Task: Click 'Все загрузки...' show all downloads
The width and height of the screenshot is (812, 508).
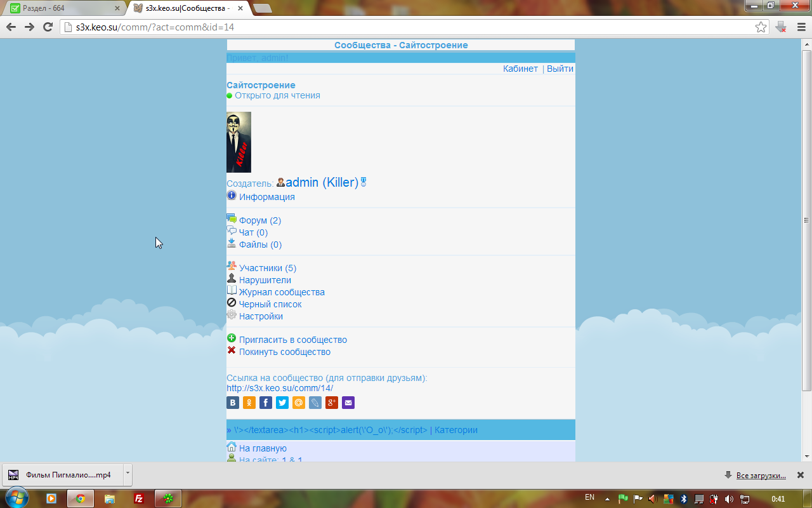Action: [761, 475]
